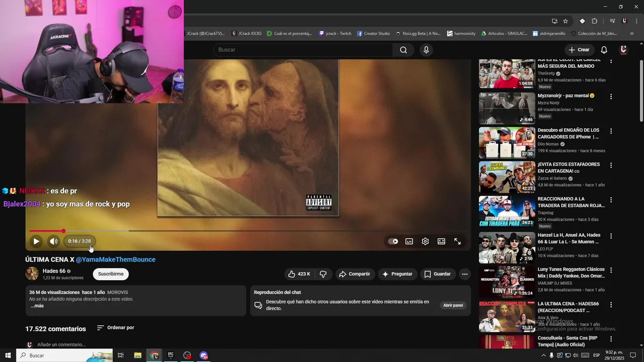Start voice search with the microphone icon
644x362 pixels.
pyautogui.click(x=426, y=50)
